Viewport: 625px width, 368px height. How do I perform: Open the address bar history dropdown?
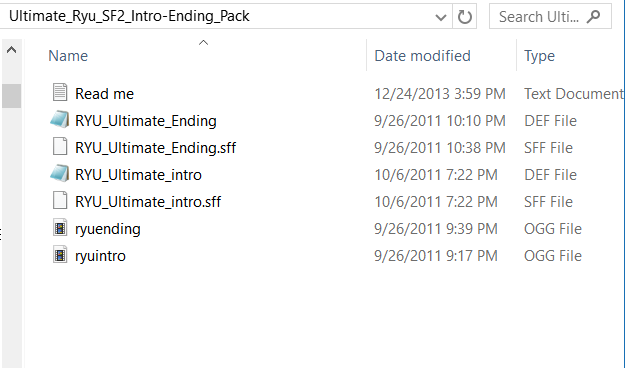pyautogui.click(x=440, y=17)
